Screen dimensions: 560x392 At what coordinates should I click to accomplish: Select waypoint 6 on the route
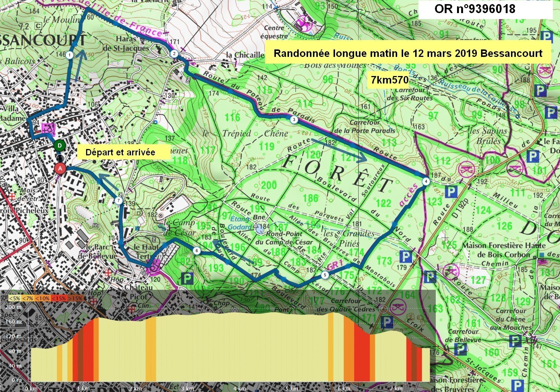tap(197, 251)
